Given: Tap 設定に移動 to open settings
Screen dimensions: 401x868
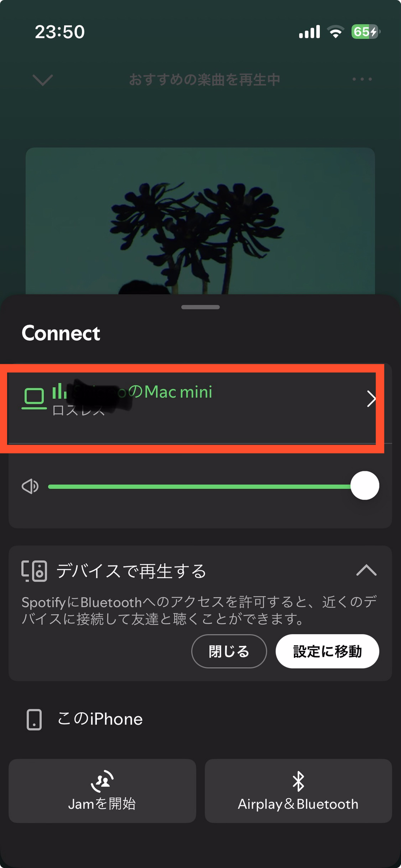Looking at the screenshot, I should pos(327,651).
